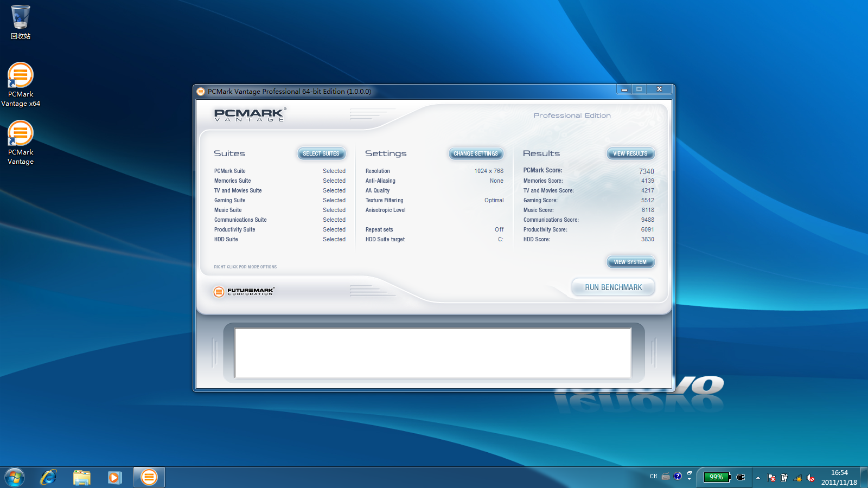This screenshot has width=868, height=488.
Task: Open Windows Explorer from the taskbar
Action: 82,477
